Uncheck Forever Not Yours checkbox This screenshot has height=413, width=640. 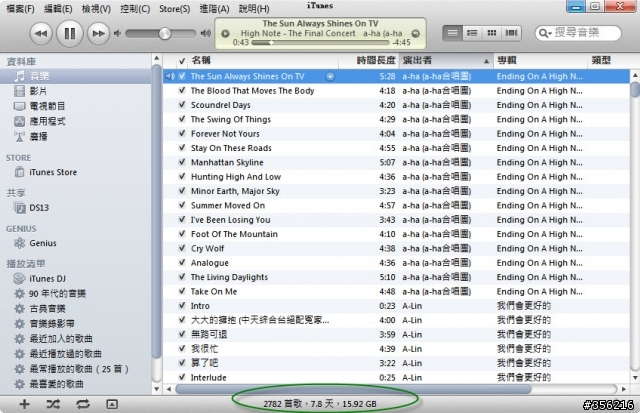tap(182, 133)
